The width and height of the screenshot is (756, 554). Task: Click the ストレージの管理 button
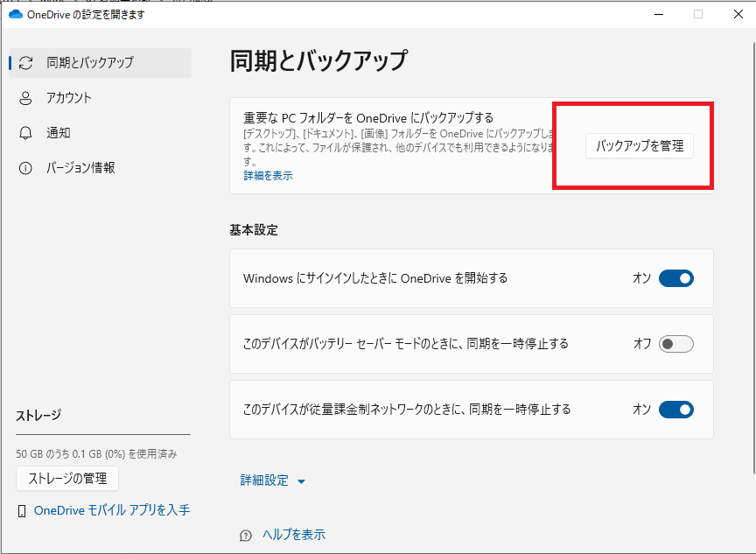(x=67, y=479)
